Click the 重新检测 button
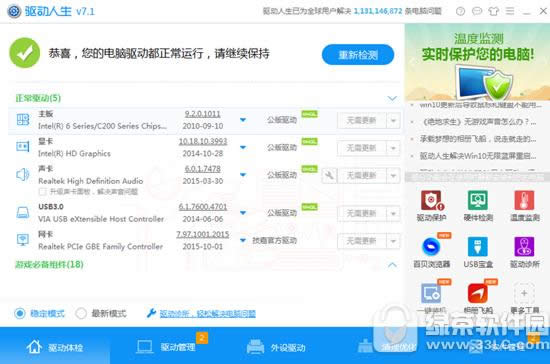 pos(358,55)
